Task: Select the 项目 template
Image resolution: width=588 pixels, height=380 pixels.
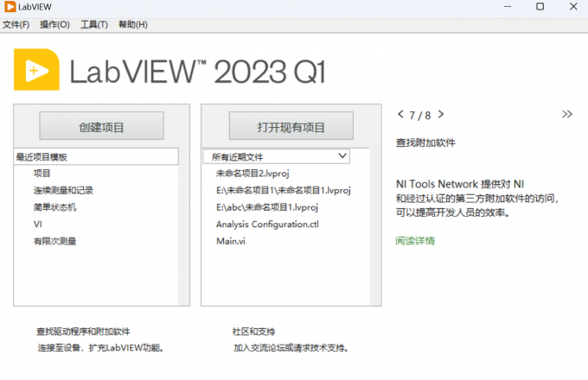Action: click(x=42, y=174)
